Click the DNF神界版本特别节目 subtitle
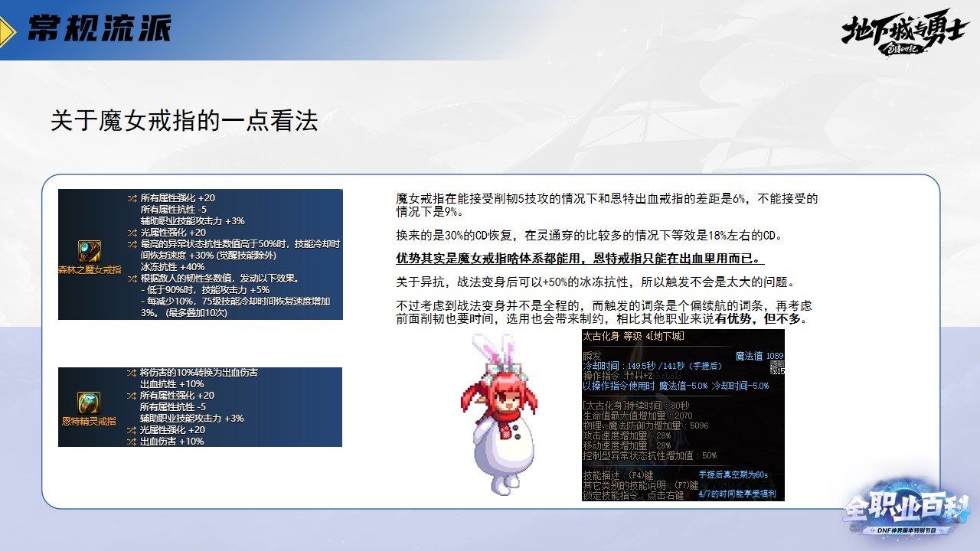Viewport: 980px width, 551px height. 906,530
